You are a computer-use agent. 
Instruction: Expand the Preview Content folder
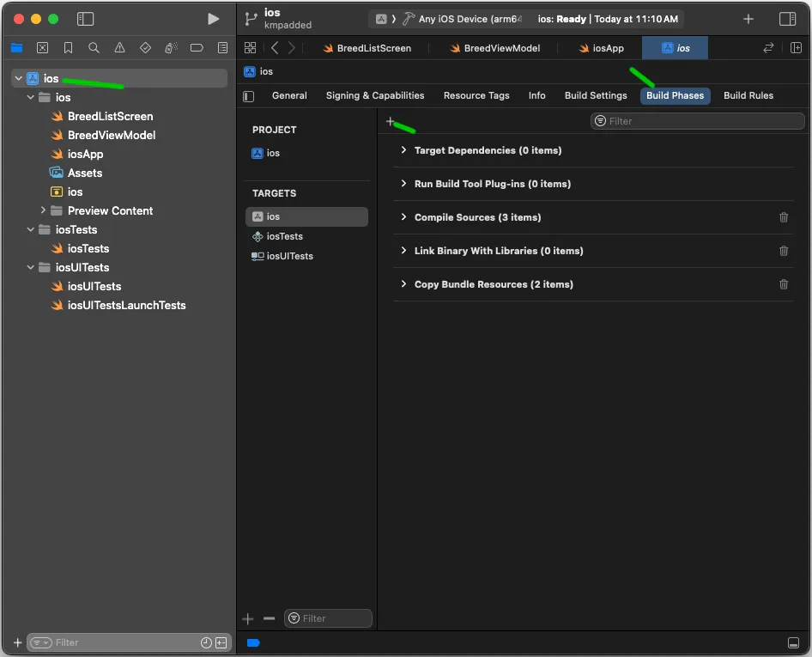(43, 210)
